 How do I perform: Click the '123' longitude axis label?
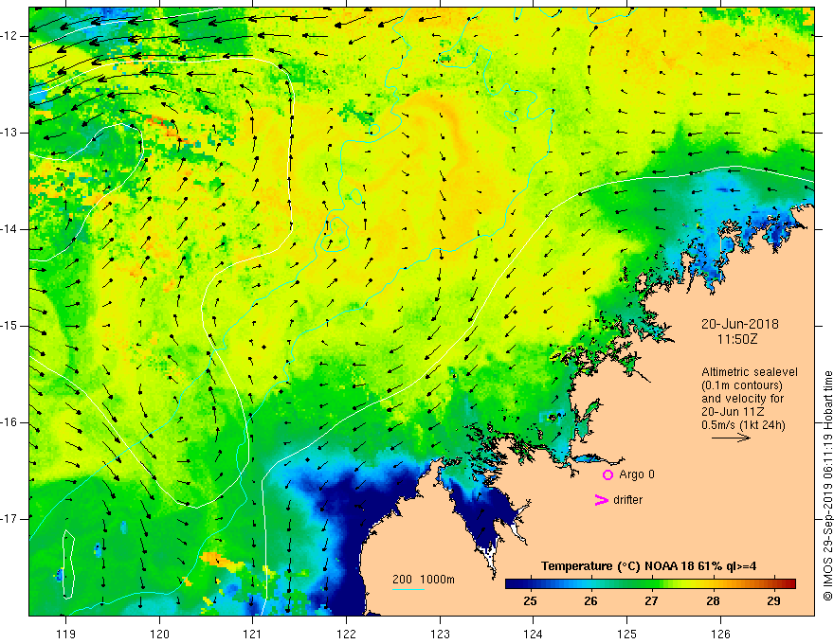point(440,634)
